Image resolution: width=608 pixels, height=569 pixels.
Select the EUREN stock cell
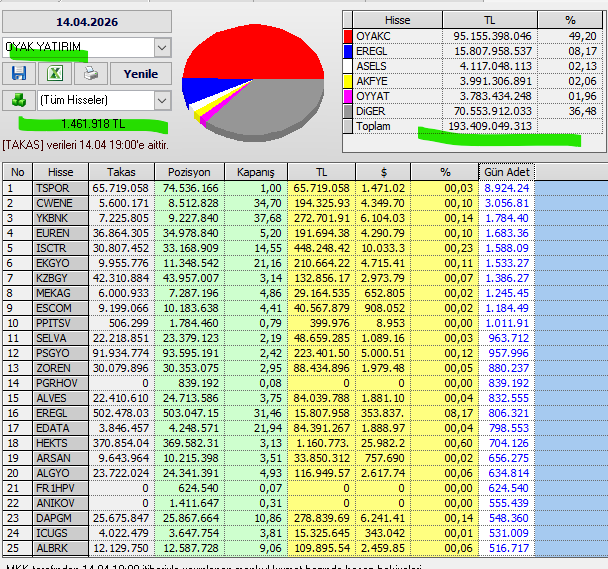[x=60, y=233]
